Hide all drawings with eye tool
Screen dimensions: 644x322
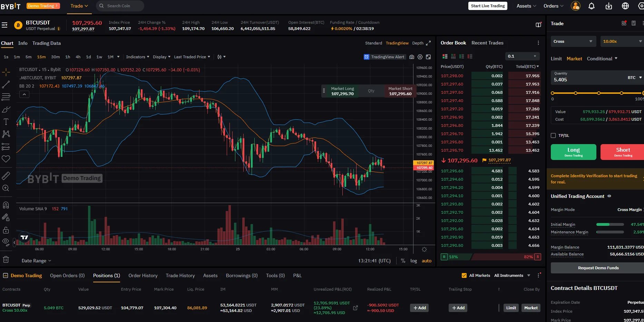[x=6, y=242]
